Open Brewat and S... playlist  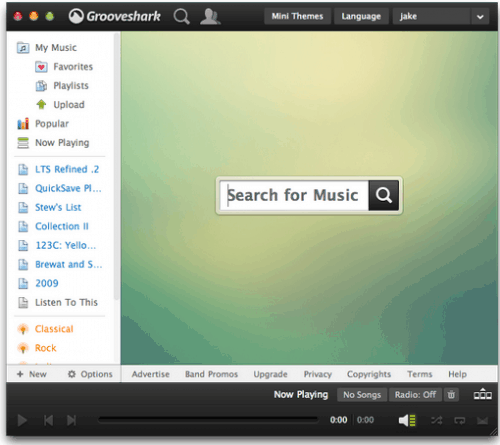click(69, 264)
